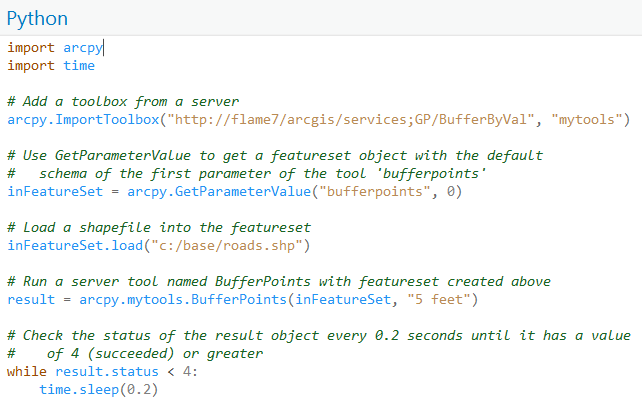Click the 'Run a server tool' comment

coord(278,281)
